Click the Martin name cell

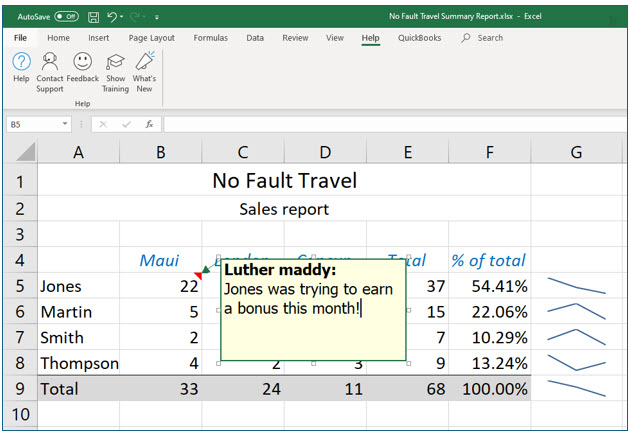(78, 311)
